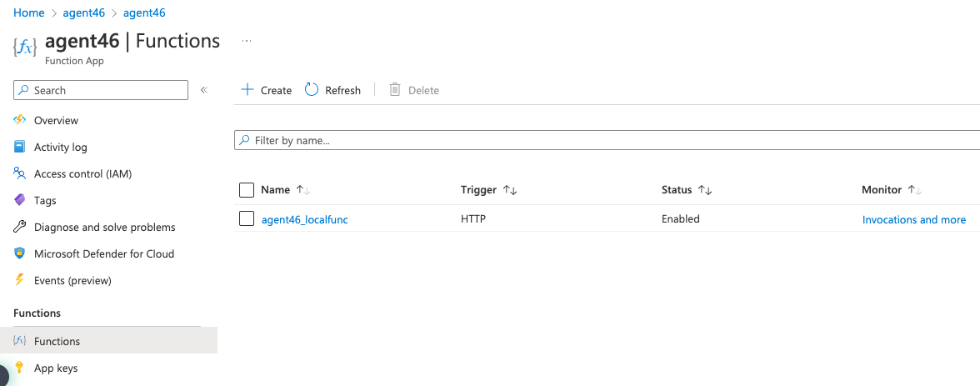Click the Function App fx icon beside the title
The height and width of the screenshot is (386, 980).
(x=25, y=48)
